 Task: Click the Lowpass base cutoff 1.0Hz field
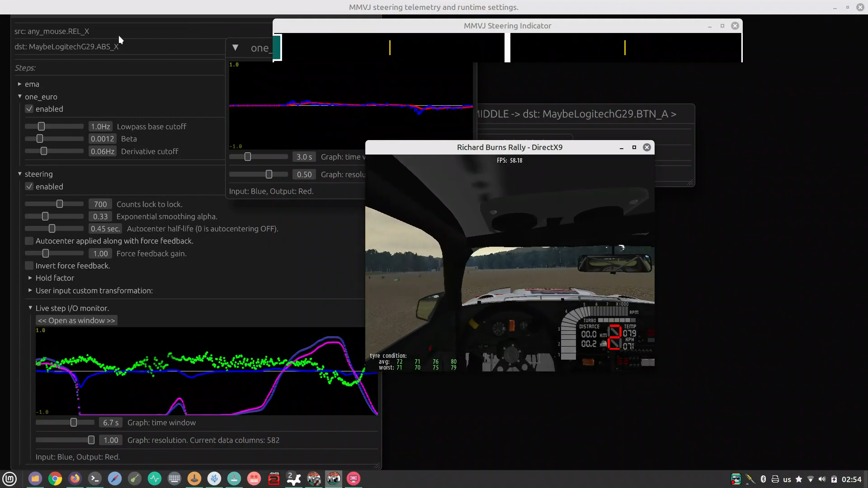(x=100, y=127)
